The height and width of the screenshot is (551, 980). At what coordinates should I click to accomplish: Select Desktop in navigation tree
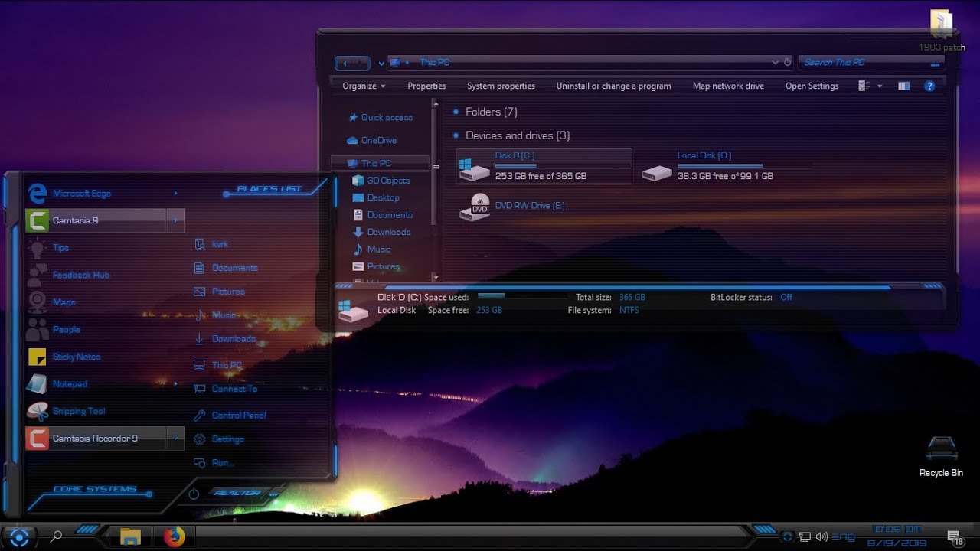[376, 197]
